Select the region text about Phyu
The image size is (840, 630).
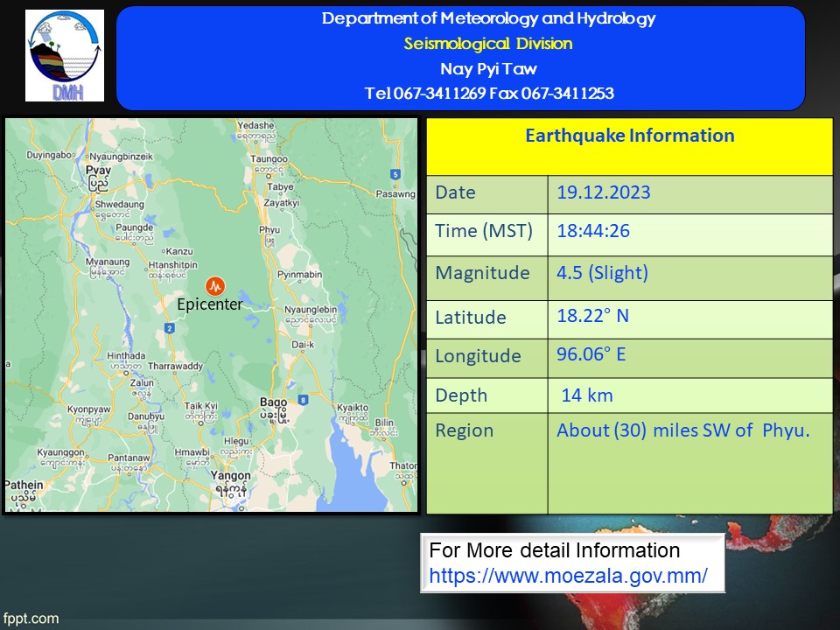coord(683,430)
